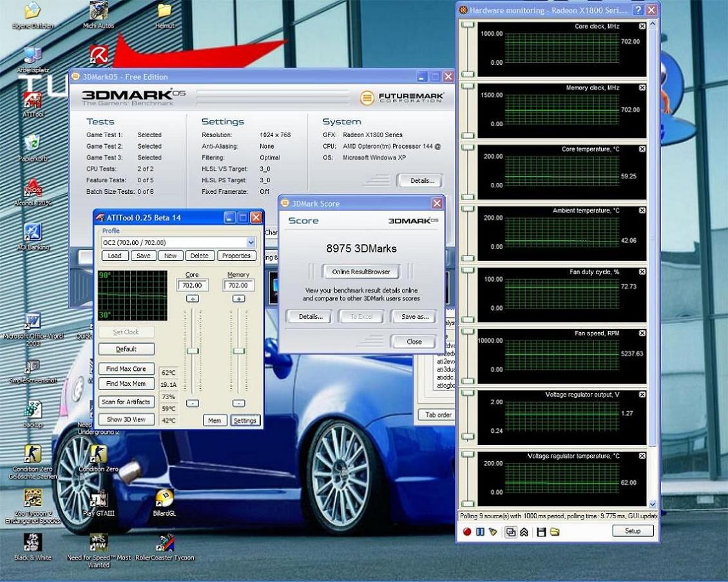Click Hardware monitoring scrollbar down arrow
728x582 pixels.
pyautogui.click(x=653, y=505)
